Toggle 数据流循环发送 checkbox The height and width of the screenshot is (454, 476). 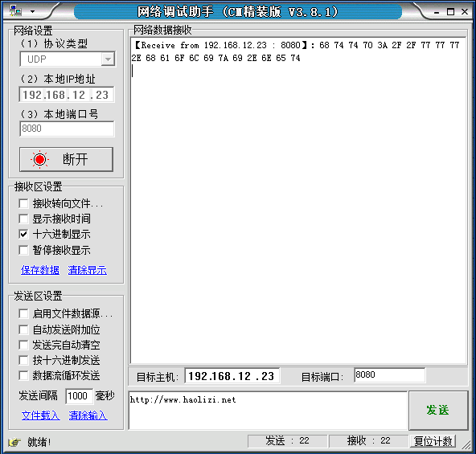23,376
